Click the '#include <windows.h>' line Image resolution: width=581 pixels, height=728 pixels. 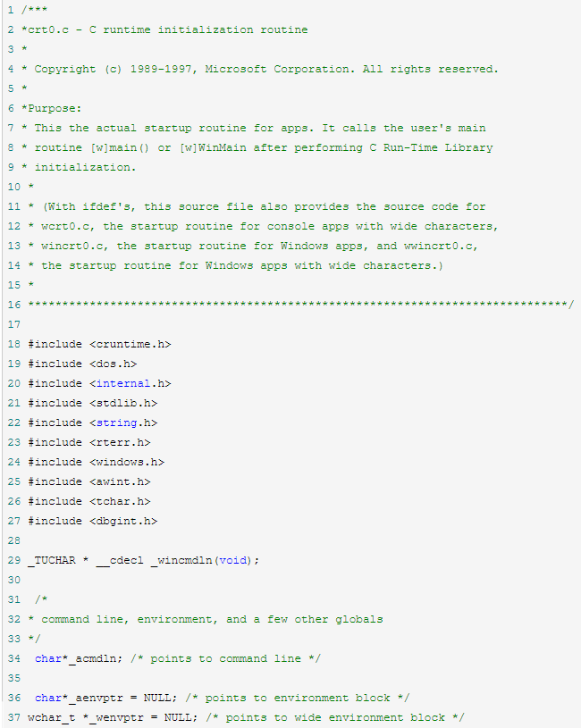[97, 463]
